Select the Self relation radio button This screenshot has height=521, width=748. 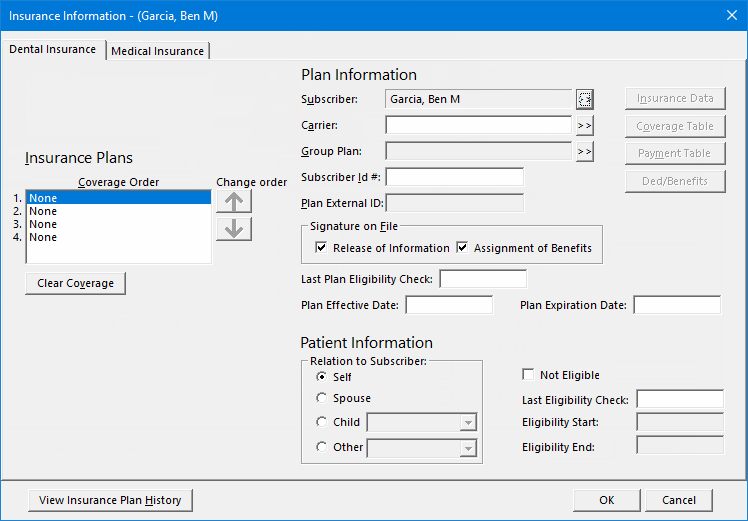click(322, 377)
